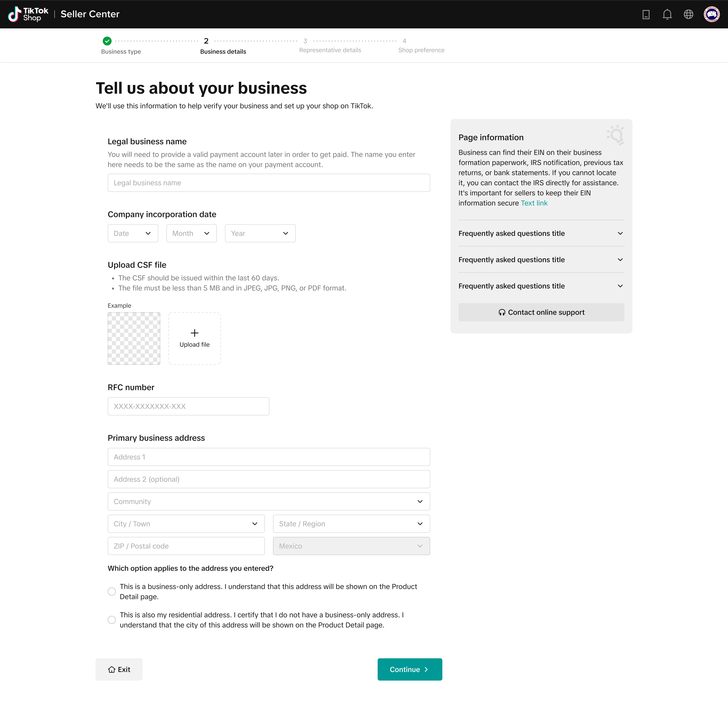Open notifications bell icon
Screen dimensions: 728x701
pyautogui.click(x=667, y=14)
